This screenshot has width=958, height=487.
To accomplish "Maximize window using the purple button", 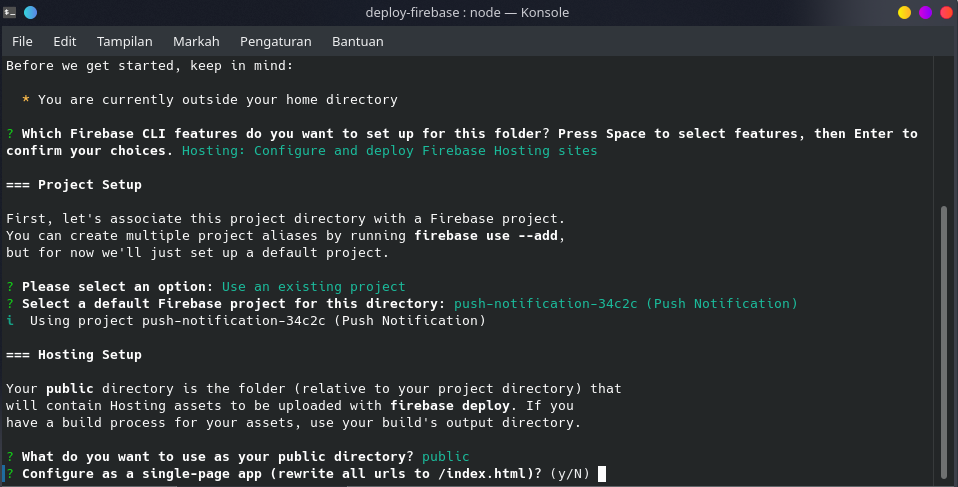I will pos(925,12).
